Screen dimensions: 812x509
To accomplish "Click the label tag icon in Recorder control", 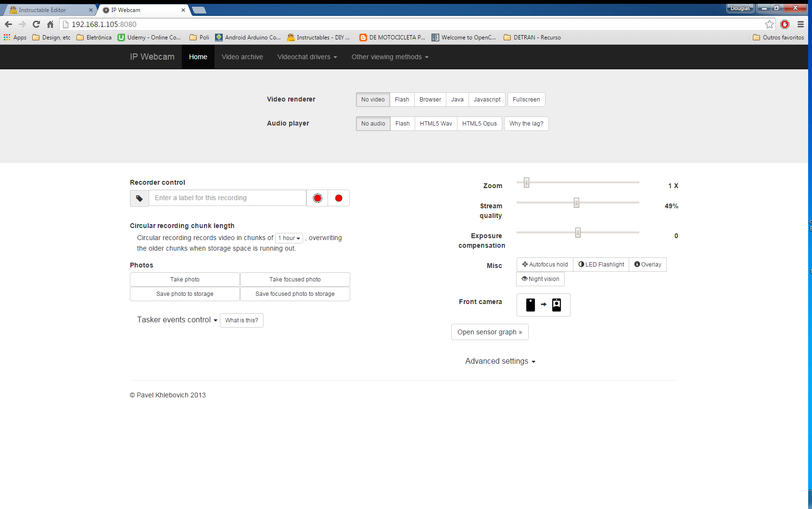I will (x=140, y=198).
